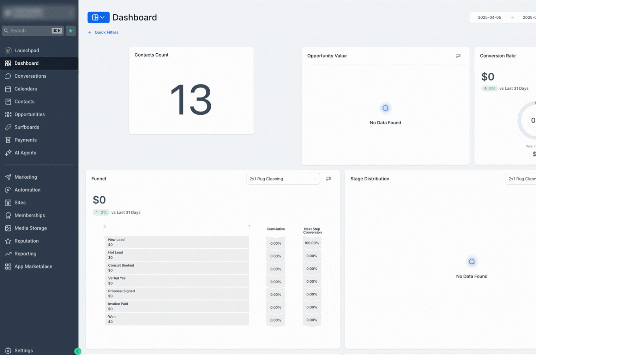Screen dimensions: 644x362
Task: Expand the dashboard layout switcher dropdown
Action: [x=98, y=17]
